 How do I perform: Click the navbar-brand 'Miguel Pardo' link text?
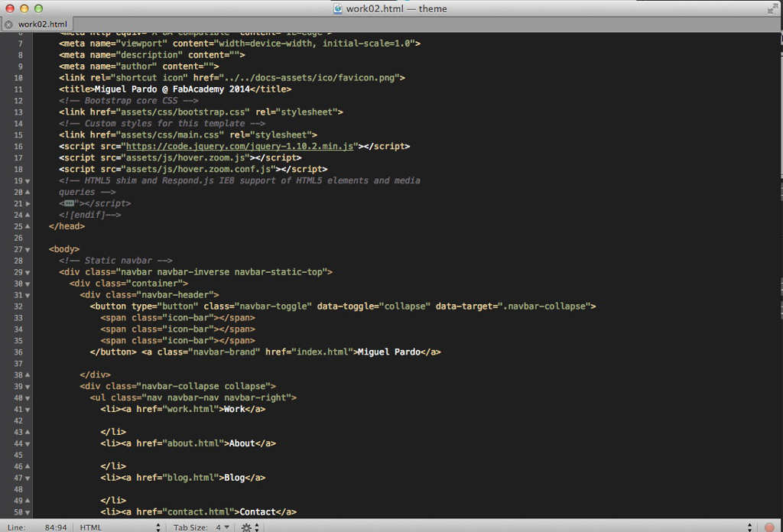(x=389, y=352)
